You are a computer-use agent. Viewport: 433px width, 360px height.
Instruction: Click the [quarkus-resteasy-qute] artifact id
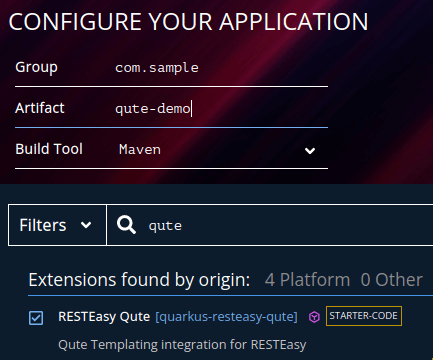pyautogui.click(x=226, y=317)
